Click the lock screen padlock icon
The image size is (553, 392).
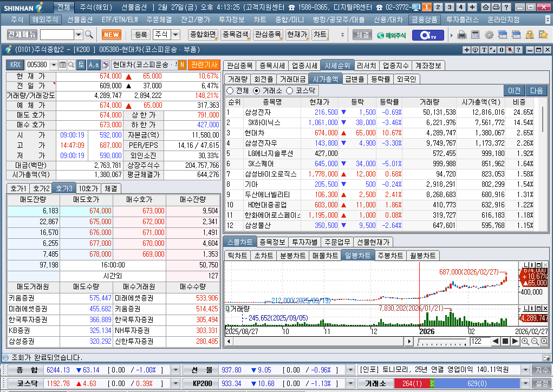(529, 35)
